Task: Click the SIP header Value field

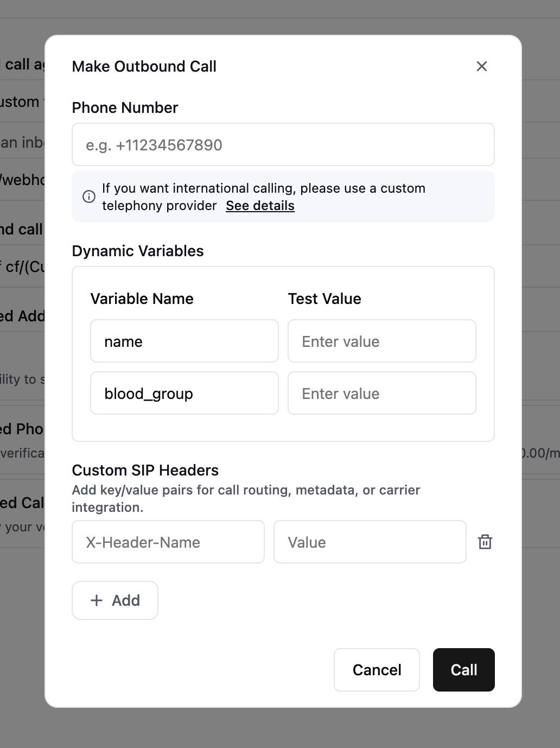Action: (x=370, y=542)
